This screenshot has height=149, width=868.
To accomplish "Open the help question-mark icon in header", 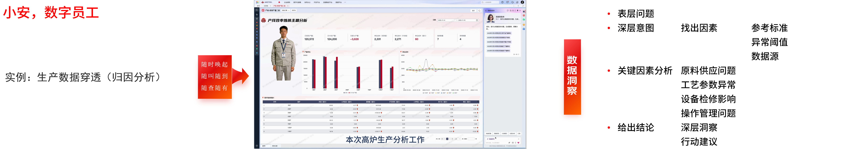I will tap(502, 2).
